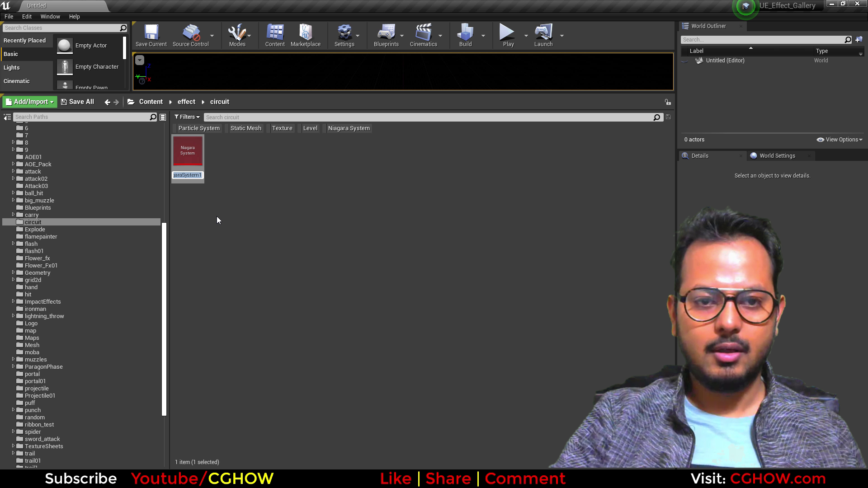Open the Cinematics toolbar icon
The width and height of the screenshot is (868, 488).
tap(423, 35)
